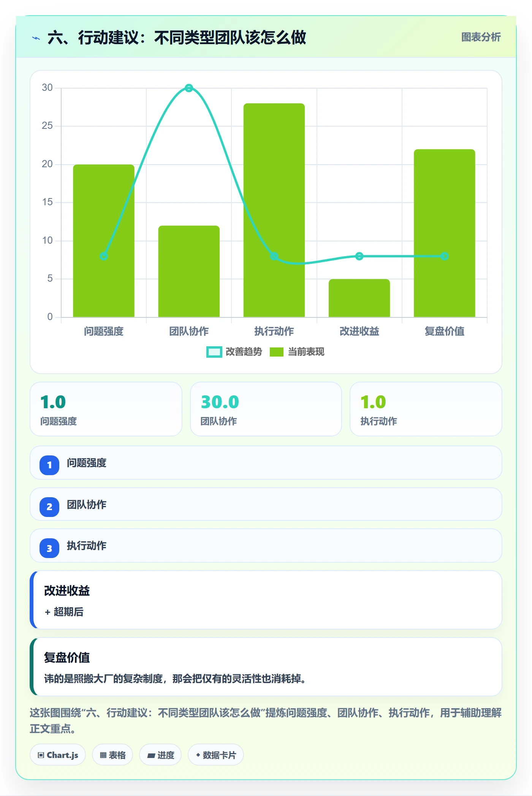Click the 执行动作 tallest bar
The height and width of the screenshot is (796, 532).
click(x=274, y=210)
